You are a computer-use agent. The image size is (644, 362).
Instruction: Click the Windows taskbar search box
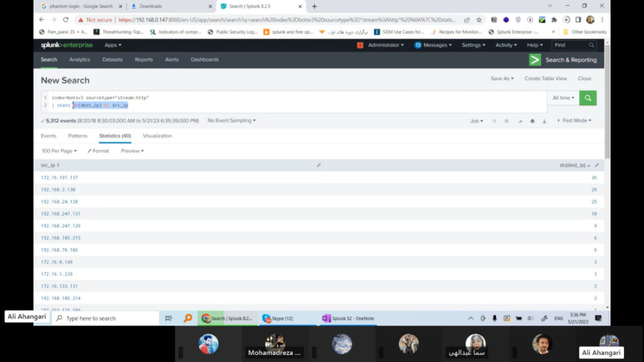tap(106, 318)
